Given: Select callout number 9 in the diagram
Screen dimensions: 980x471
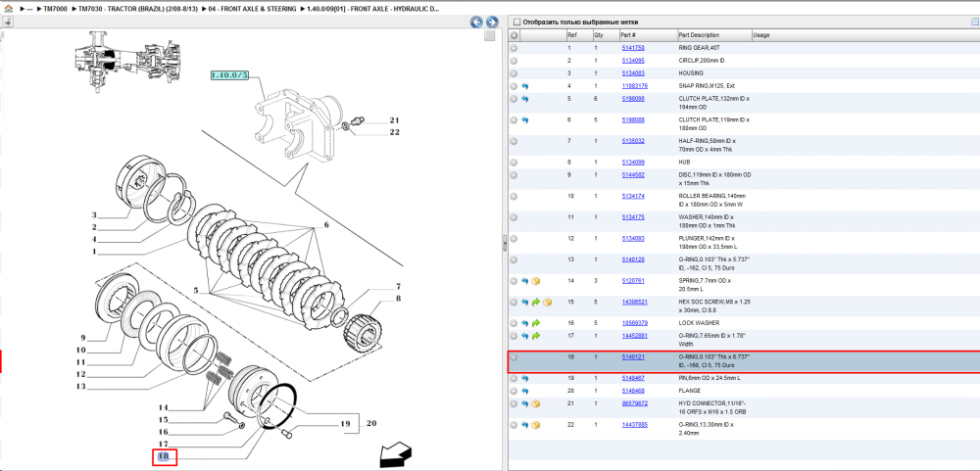Looking at the screenshot, I should coord(82,337).
